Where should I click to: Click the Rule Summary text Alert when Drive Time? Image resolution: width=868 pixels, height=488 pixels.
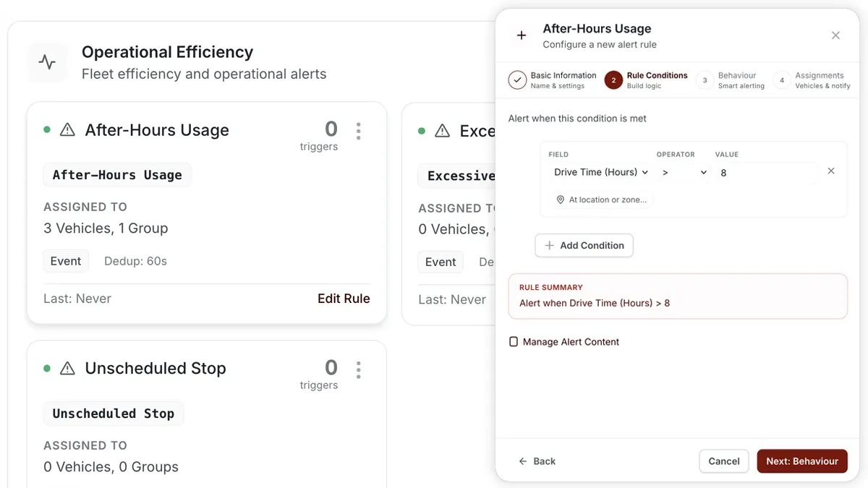pos(595,303)
